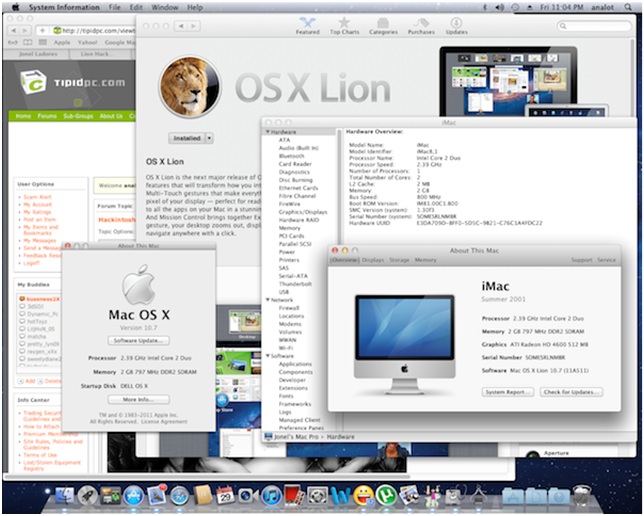
Task: Open the Trash in the Dock
Action: 581,495
